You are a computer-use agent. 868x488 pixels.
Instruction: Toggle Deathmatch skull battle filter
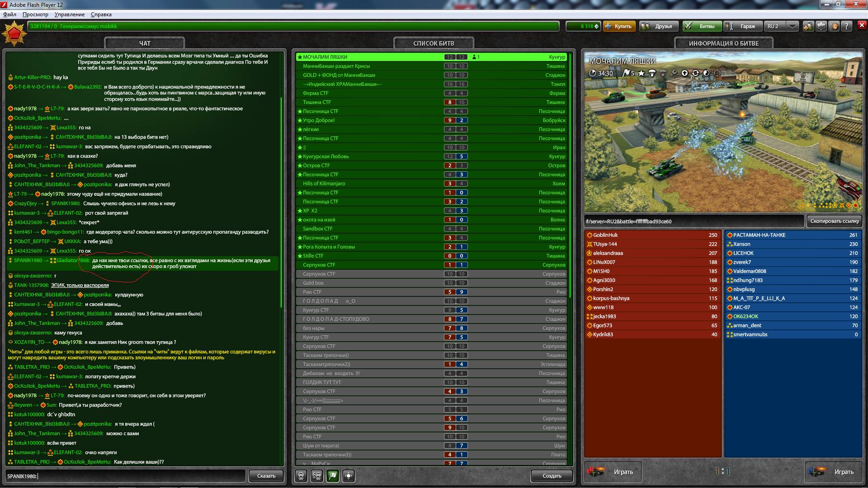pos(301,475)
